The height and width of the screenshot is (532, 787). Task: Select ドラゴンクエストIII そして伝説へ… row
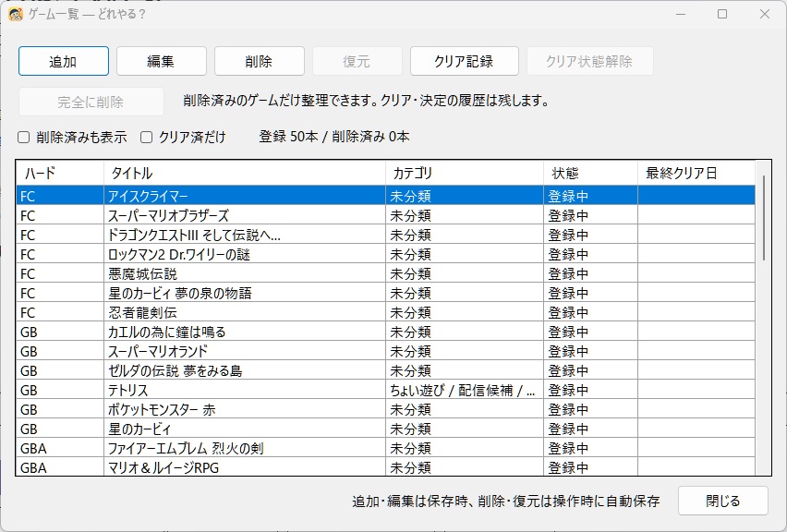click(385, 235)
